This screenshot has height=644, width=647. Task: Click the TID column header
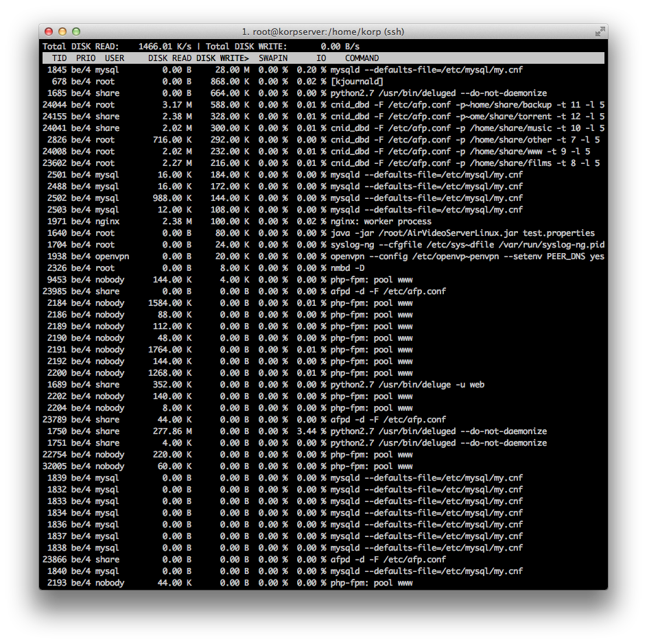[x=60, y=58]
